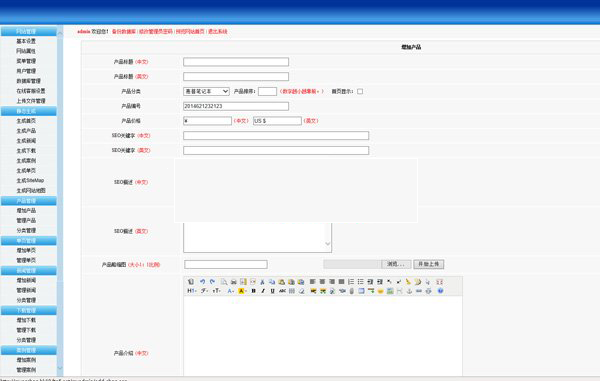Tick the 首页显示 checkbox
Image resolution: width=600 pixels, height=381 pixels.
[360, 91]
